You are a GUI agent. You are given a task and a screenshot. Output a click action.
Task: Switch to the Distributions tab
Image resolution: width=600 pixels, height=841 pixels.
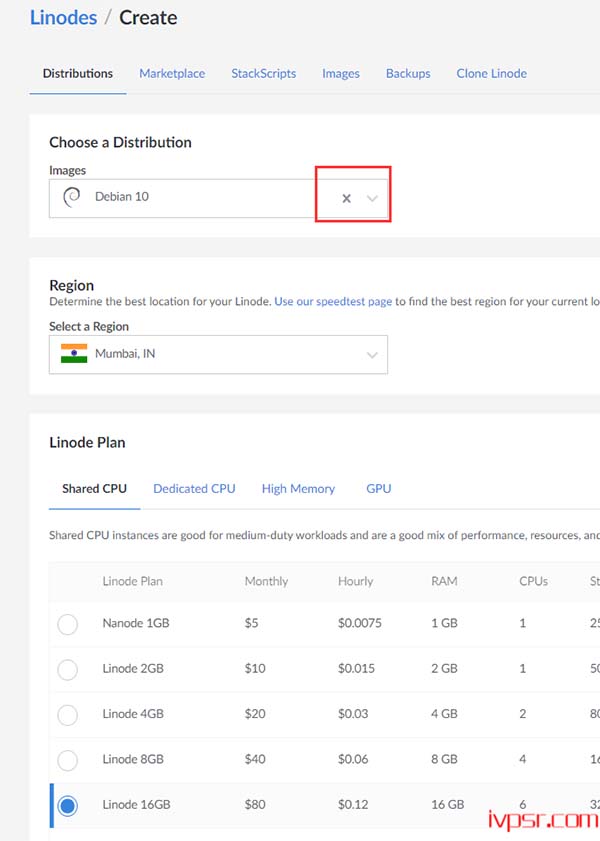[78, 73]
